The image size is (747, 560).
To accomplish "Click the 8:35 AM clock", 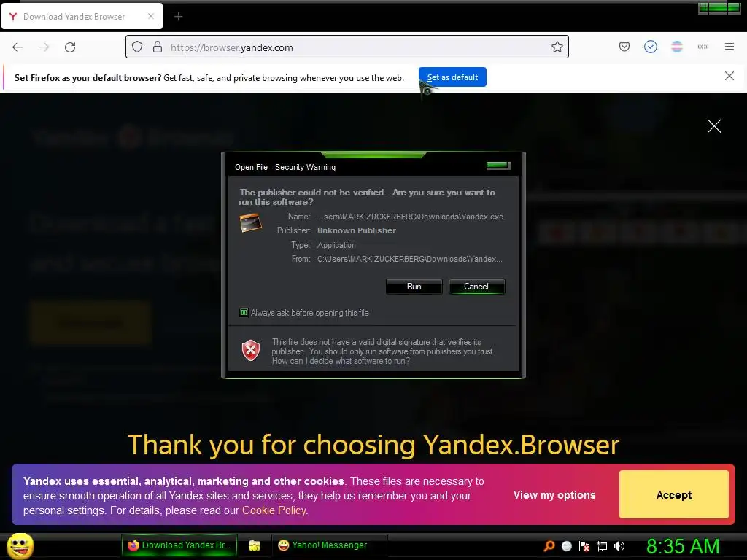I will (x=683, y=546).
